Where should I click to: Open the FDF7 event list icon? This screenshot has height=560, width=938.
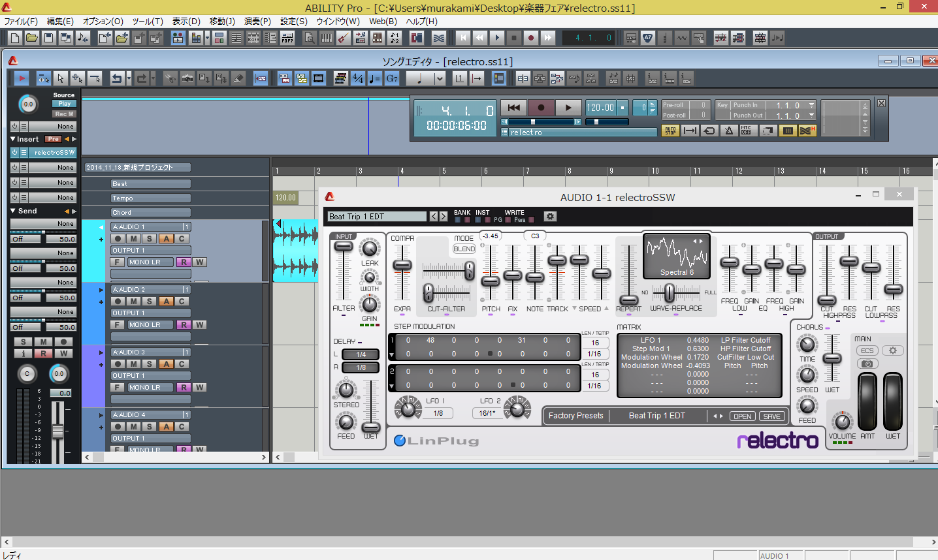click(x=287, y=38)
